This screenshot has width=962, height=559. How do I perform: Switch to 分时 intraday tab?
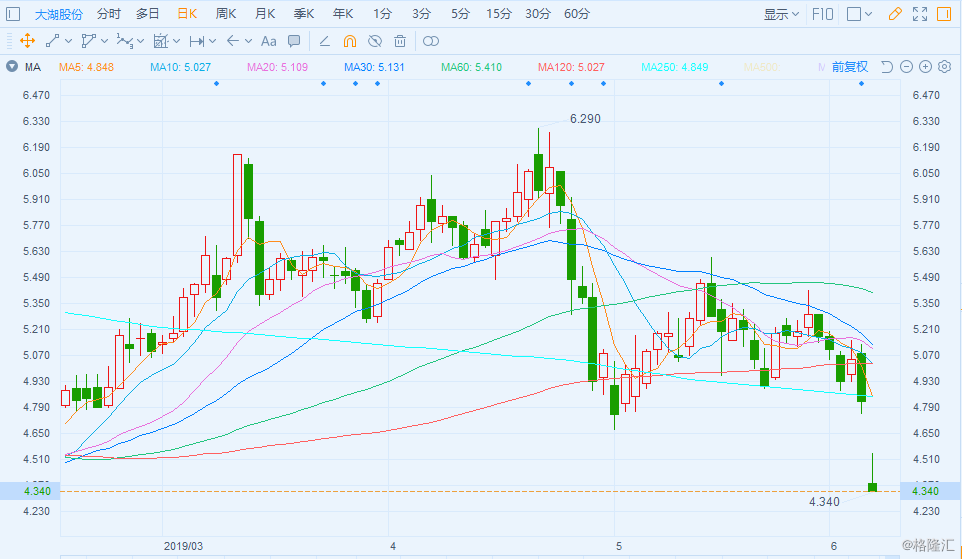[x=109, y=14]
